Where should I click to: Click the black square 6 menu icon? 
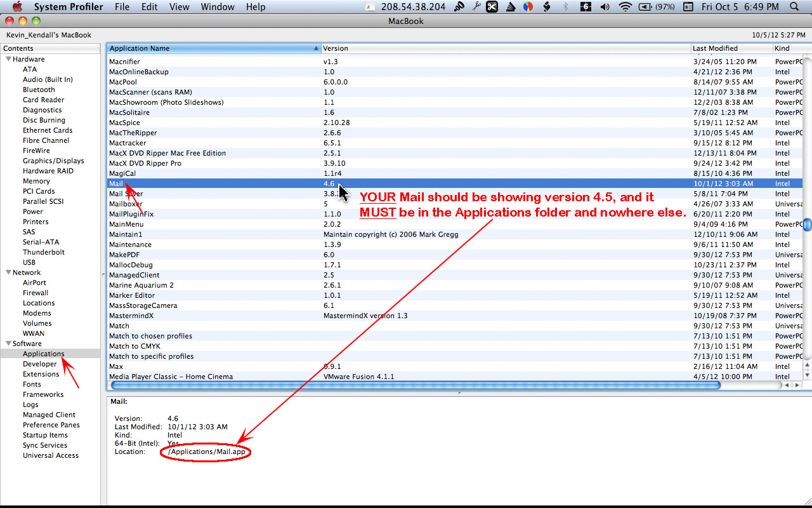pyautogui.click(x=586, y=7)
